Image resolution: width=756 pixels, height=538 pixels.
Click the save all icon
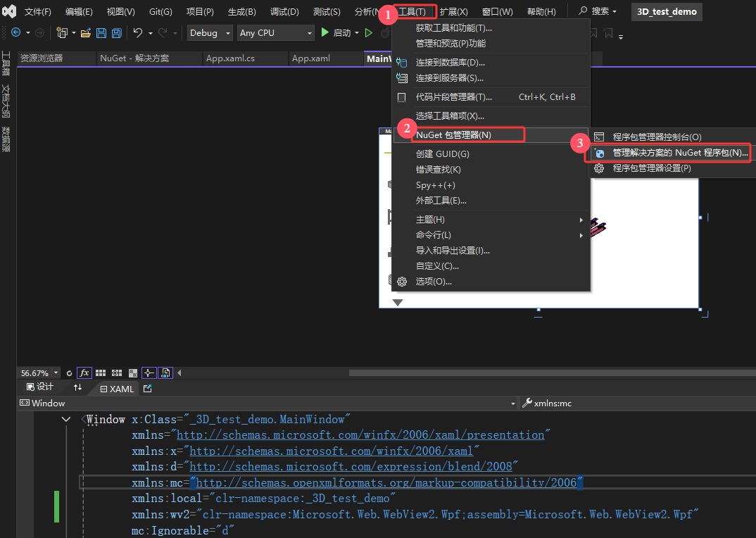click(117, 33)
